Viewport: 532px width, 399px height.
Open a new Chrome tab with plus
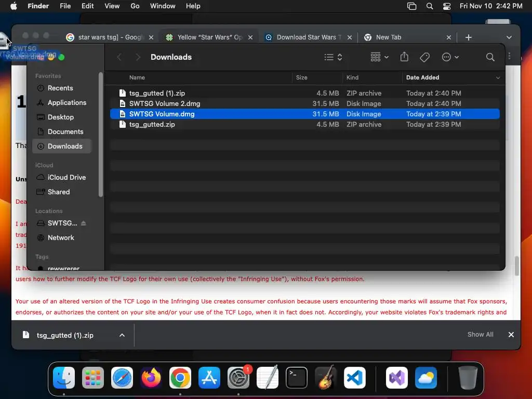tap(469, 37)
